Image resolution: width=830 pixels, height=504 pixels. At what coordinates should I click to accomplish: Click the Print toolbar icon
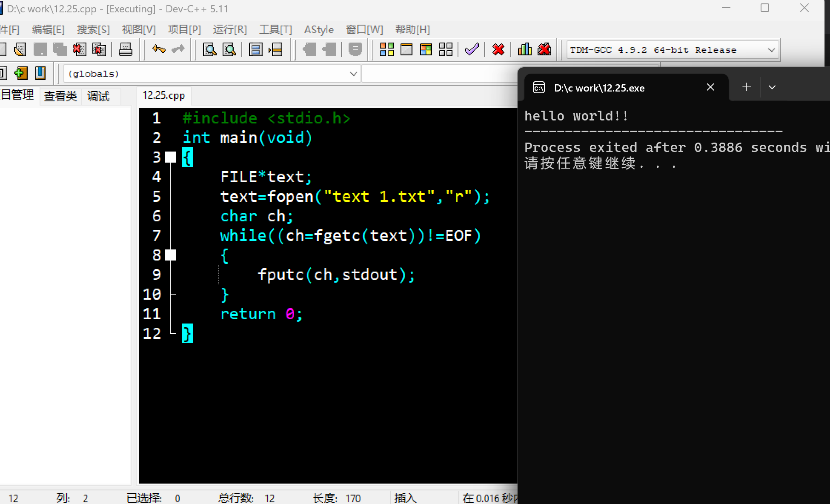(x=125, y=50)
